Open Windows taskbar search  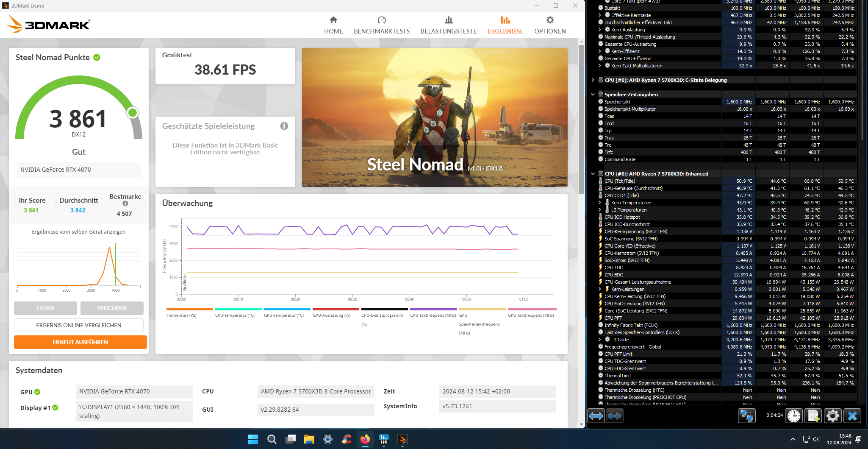point(272,439)
